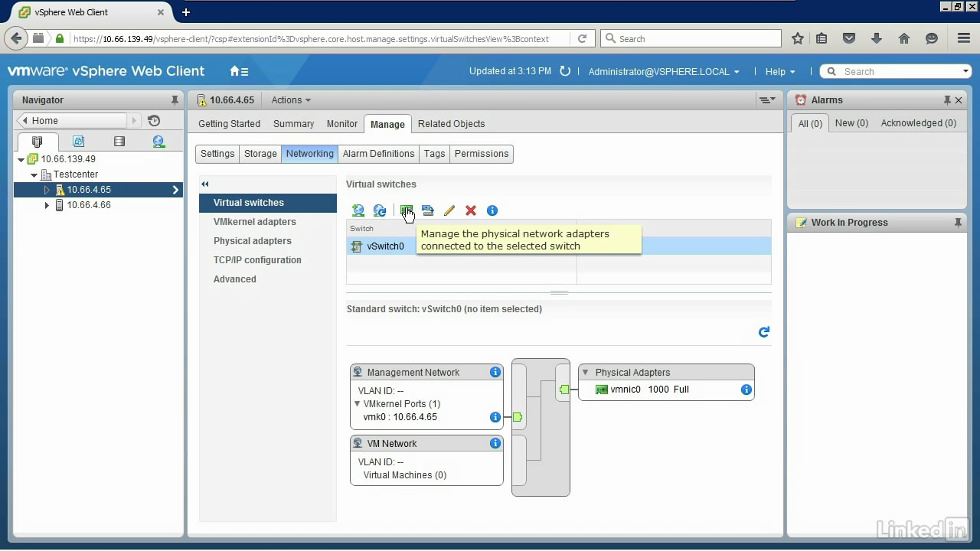
Task: Open the Settings sub-tab
Action: pos(217,154)
